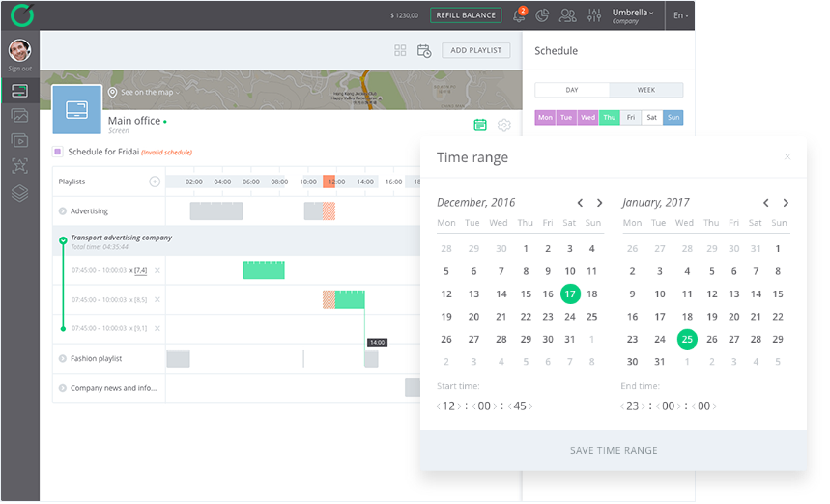Toggle the Schedule for Fridai checkbox
This screenshot has height=504, width=830.
coord(58,152)
